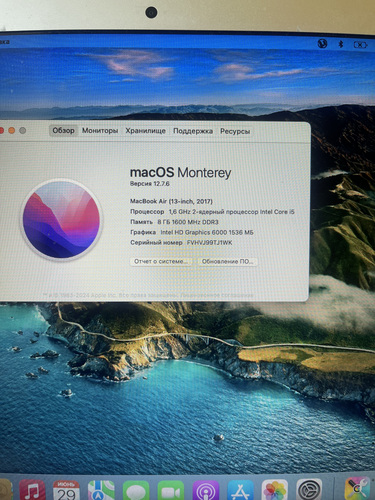Open the Хранилище tab
The width and height of the screenshot is (375, 500).
tap(145, 131)
